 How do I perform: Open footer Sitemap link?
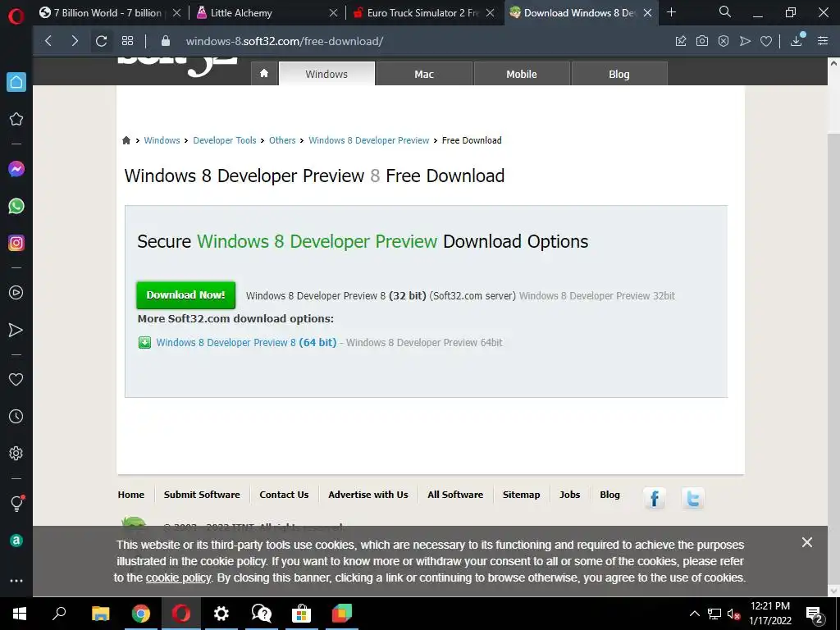pyautogui.click(x=521, y=495)
